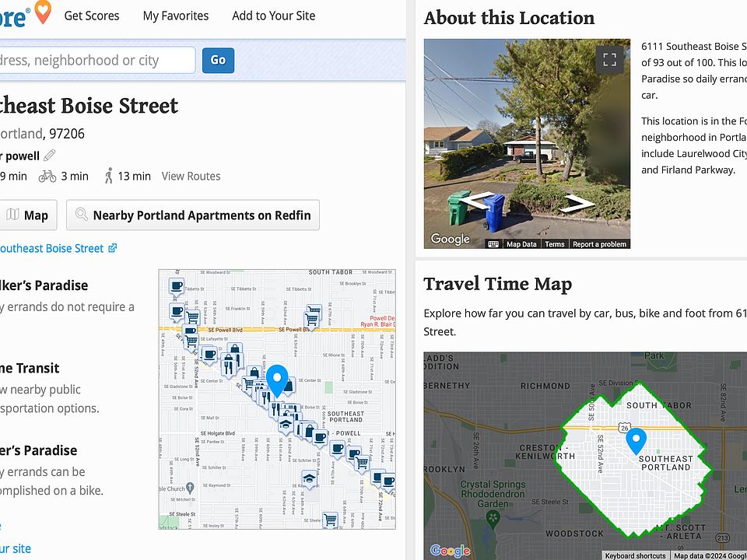The width and height of the screenshot is (747, 560).
Task: Click the bicycle commute time icon
Action: [47, 177]
